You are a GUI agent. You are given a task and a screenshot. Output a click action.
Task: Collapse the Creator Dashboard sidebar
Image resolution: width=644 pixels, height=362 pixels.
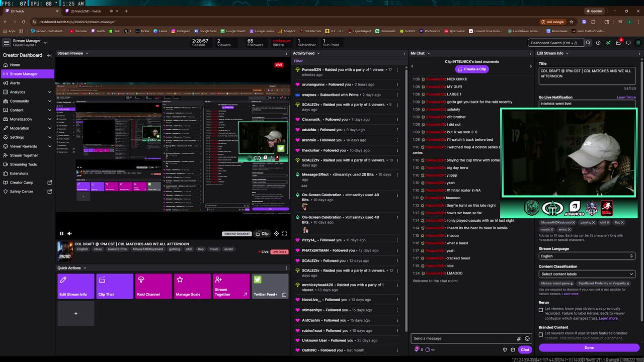point(49,55)
